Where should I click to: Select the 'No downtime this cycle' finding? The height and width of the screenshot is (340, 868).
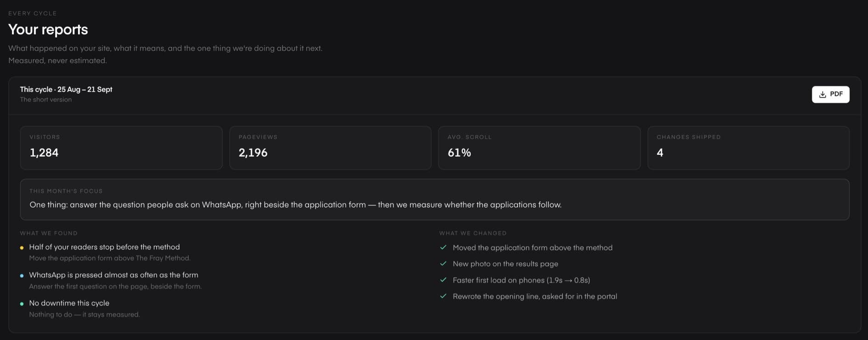click(69, 303)
